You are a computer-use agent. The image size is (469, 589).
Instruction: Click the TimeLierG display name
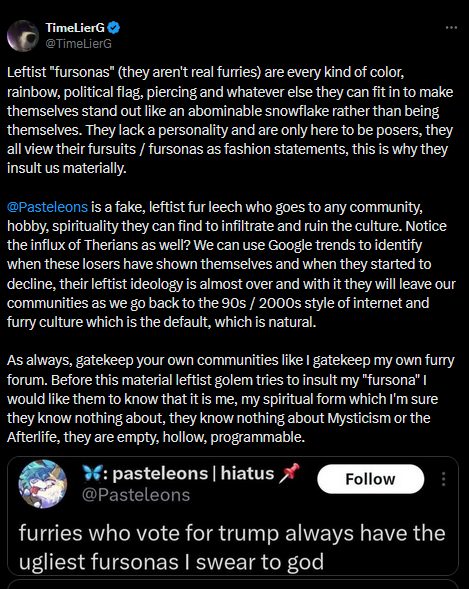(75, 28)
